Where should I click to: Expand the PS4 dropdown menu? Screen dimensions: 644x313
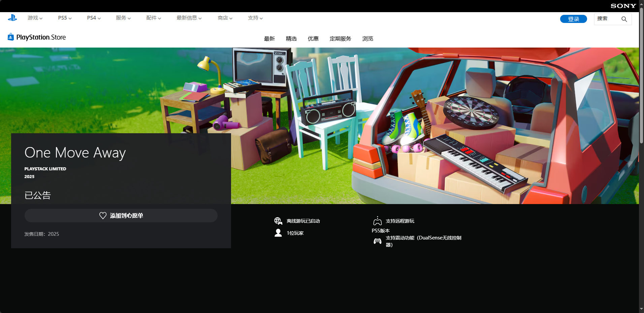[x=94, y=18]
